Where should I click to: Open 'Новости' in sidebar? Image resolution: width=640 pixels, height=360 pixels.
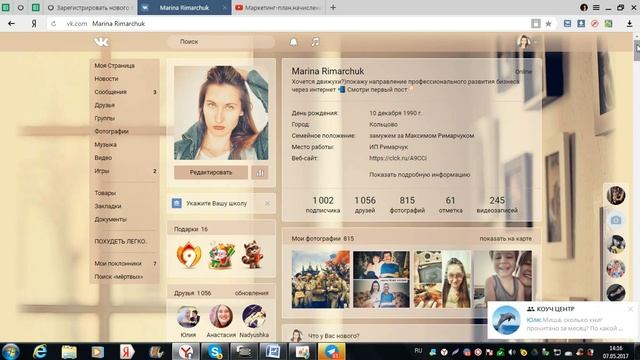coord(107,78)
